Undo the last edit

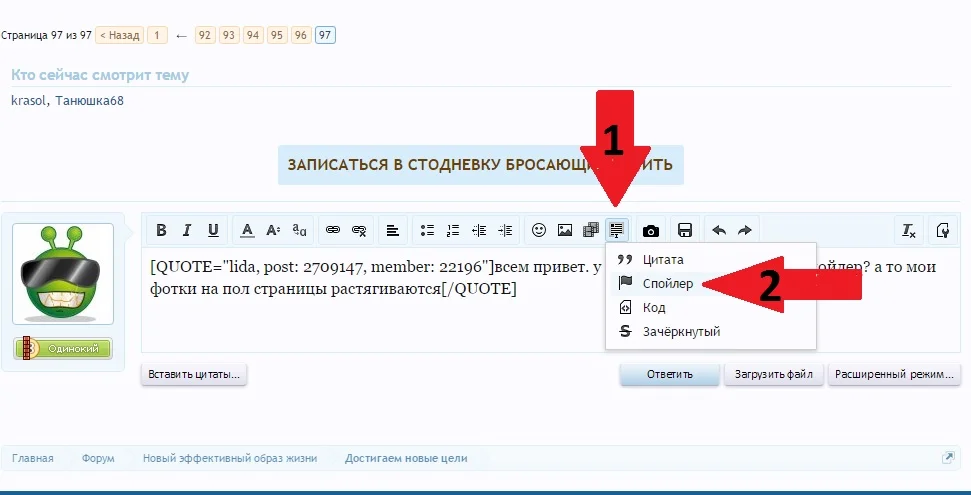click(x=719, y=230)
